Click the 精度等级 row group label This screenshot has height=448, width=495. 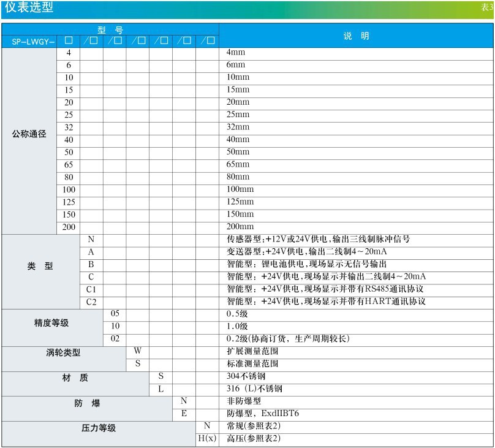click(52, 322)
